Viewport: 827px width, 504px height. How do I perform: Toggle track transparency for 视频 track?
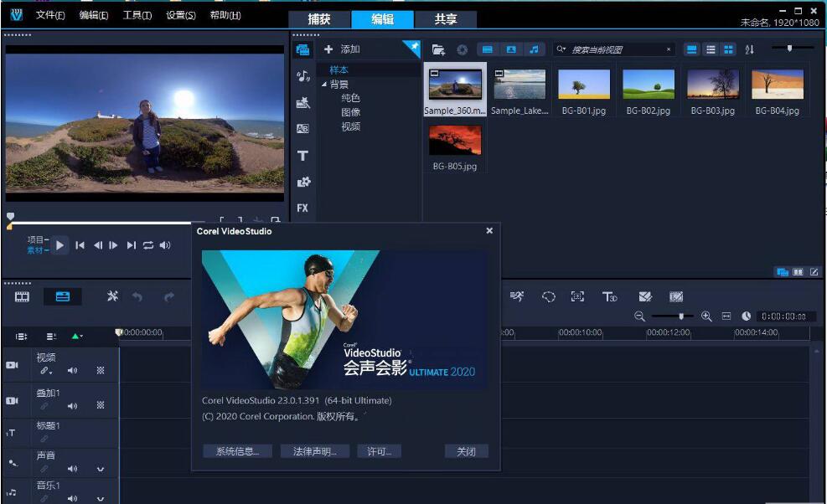click(x=101, y=371)
